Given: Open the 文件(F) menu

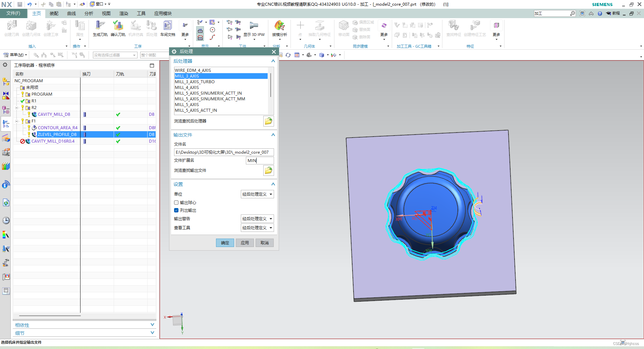Looking at the screenshot, I should click(13, 13).
